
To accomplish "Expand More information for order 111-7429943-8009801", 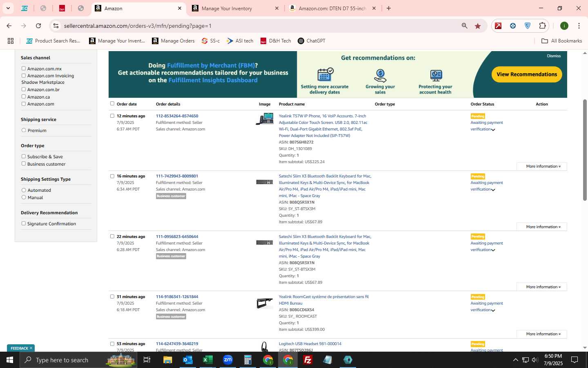I will (x=542, y=227).
